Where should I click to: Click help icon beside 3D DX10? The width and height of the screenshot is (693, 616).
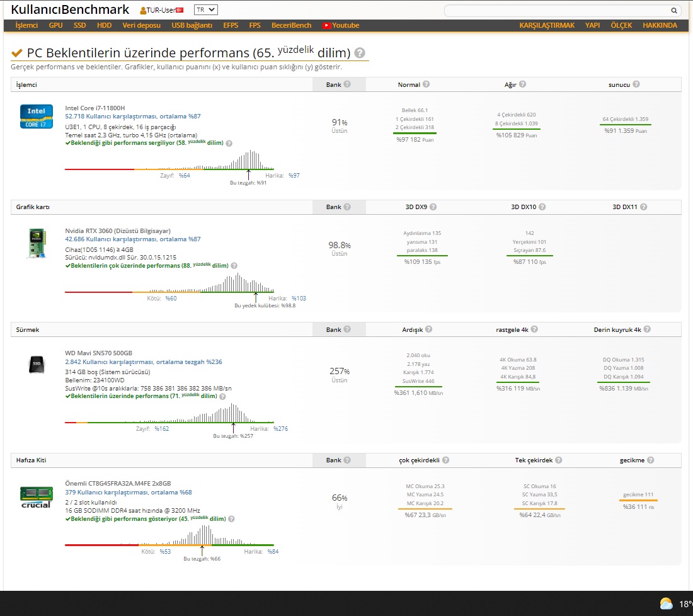pyautogui.click(x=542, y=207)
